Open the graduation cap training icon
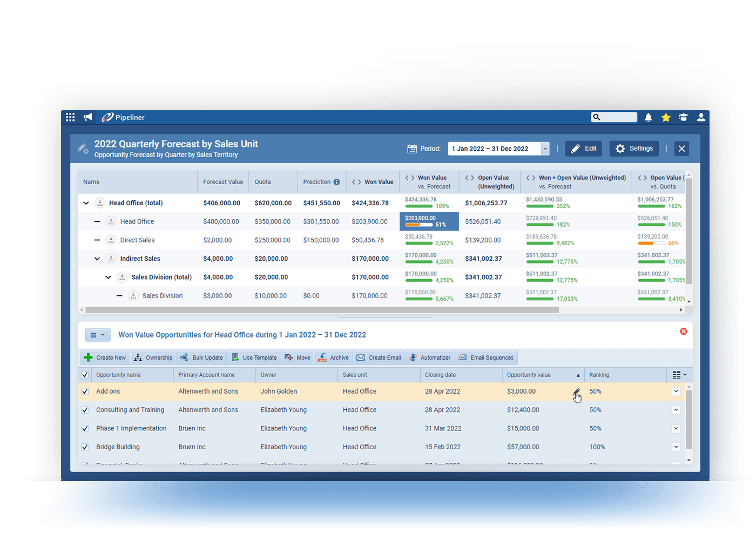This screenshot has height=540, width=756. 683,117
